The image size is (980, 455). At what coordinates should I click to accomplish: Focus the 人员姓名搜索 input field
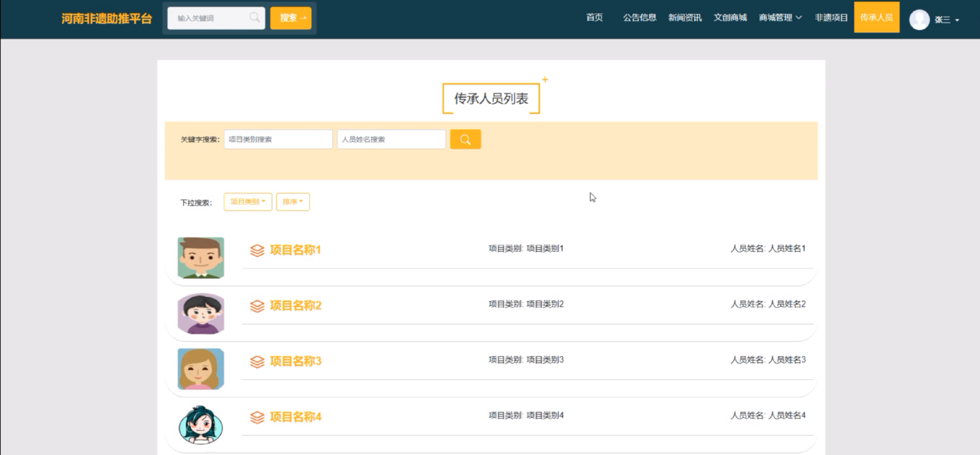click(x=391, y=139)
